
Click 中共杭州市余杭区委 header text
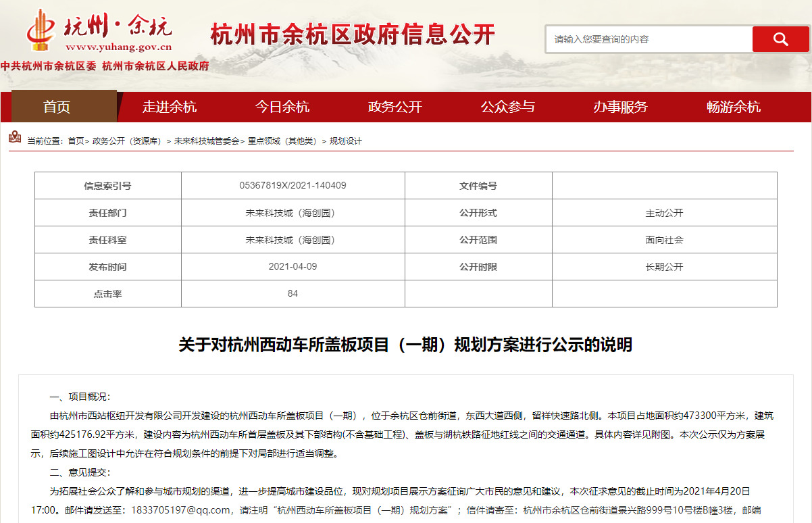coord(48,66)
